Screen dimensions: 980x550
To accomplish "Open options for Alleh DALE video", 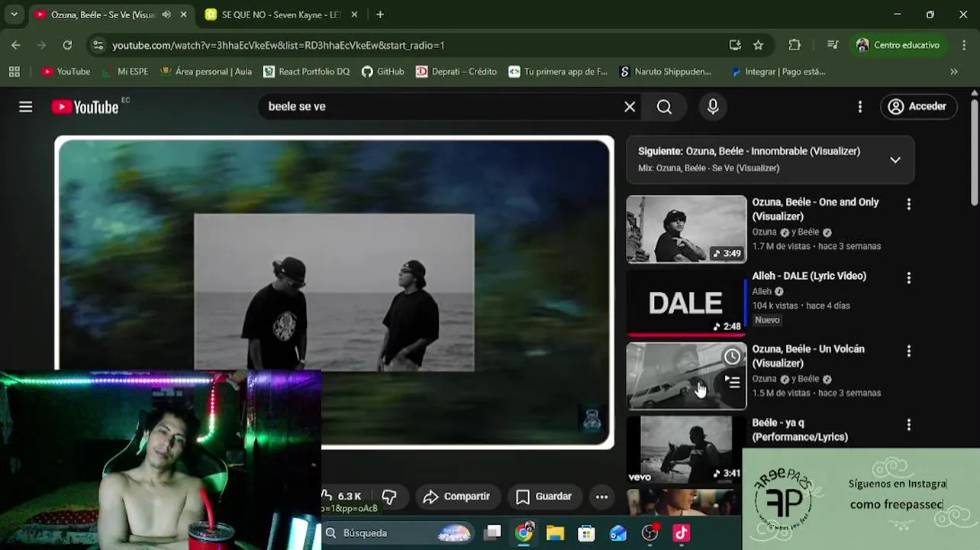I will pyautogui.click(x=908, y=278).
